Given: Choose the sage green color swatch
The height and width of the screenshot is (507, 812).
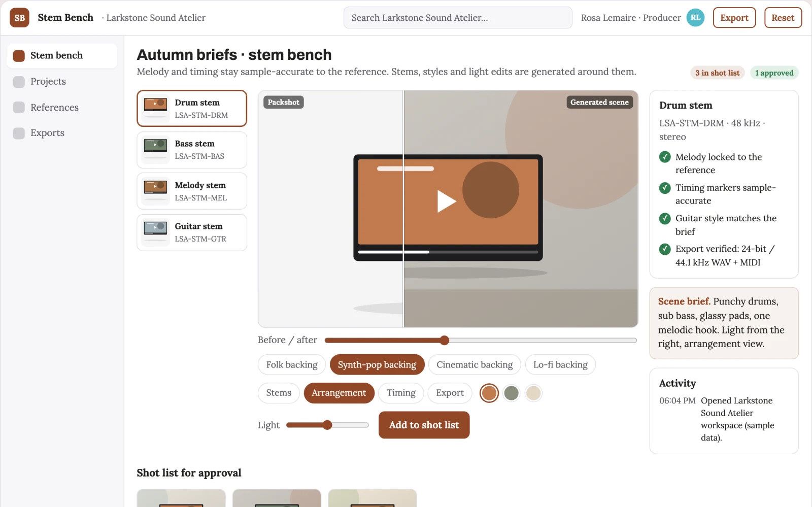Looking at the screenshot, I should (x=512, y=393).
